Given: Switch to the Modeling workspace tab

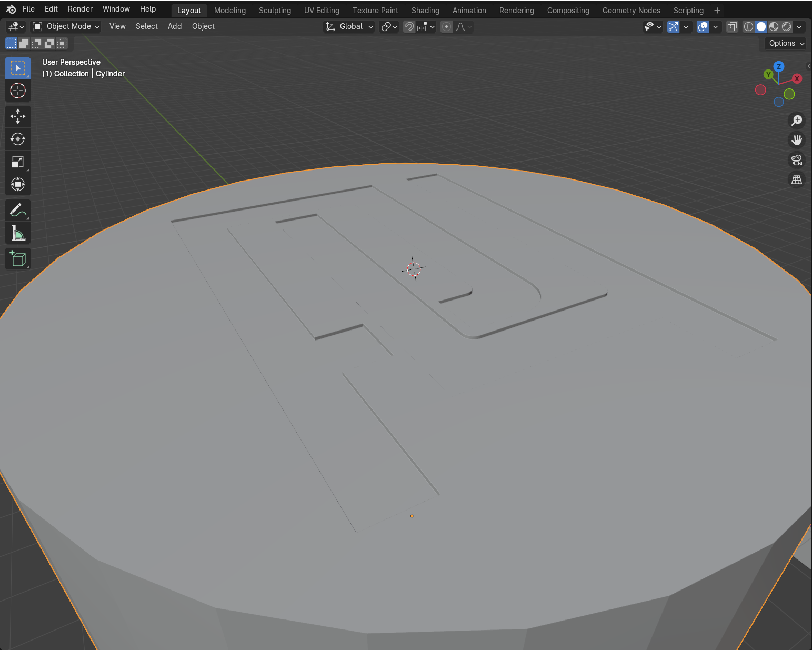Looking at the screenshot, I should coord(230,11).
